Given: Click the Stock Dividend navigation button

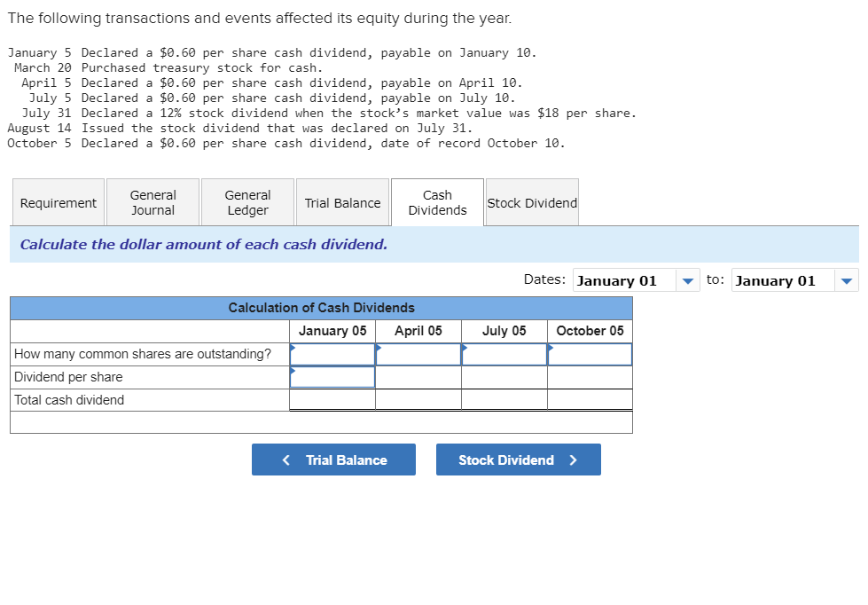Looking at the screenshot, I should [518, 460].
